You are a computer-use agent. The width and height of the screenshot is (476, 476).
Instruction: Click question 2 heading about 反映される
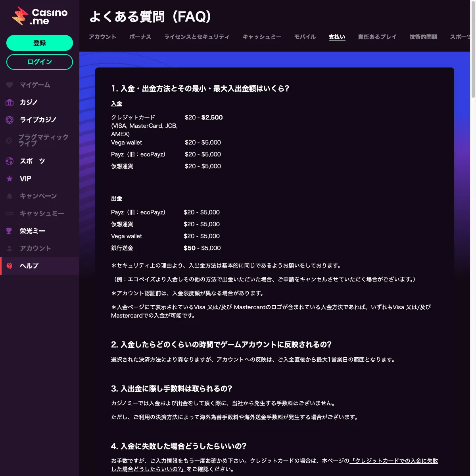click(221, 345)
